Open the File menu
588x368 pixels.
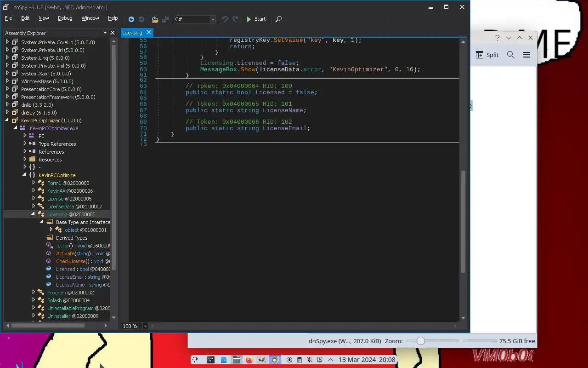tap(8, 18)
